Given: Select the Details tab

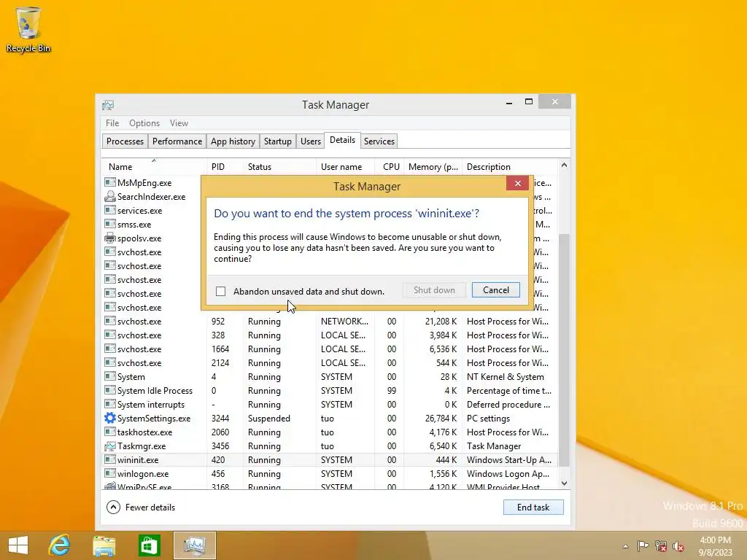Looking at the screenshot, I should tap(343, 140).
